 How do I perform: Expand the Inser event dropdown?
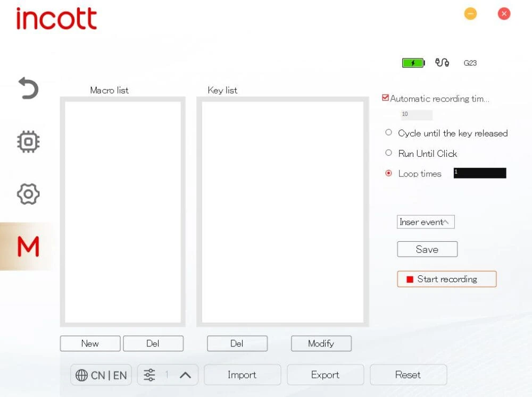click(x=426, y=222)
